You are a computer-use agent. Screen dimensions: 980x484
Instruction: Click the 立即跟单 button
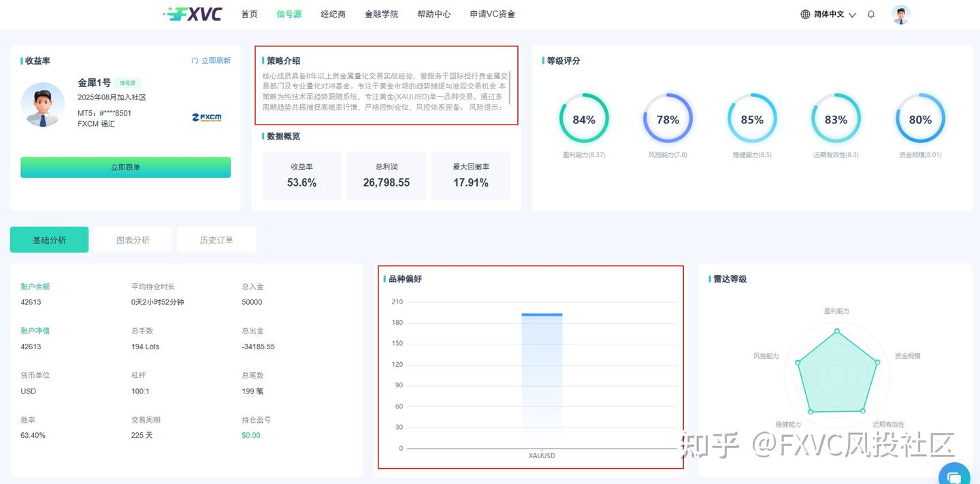tap(125, 167)
